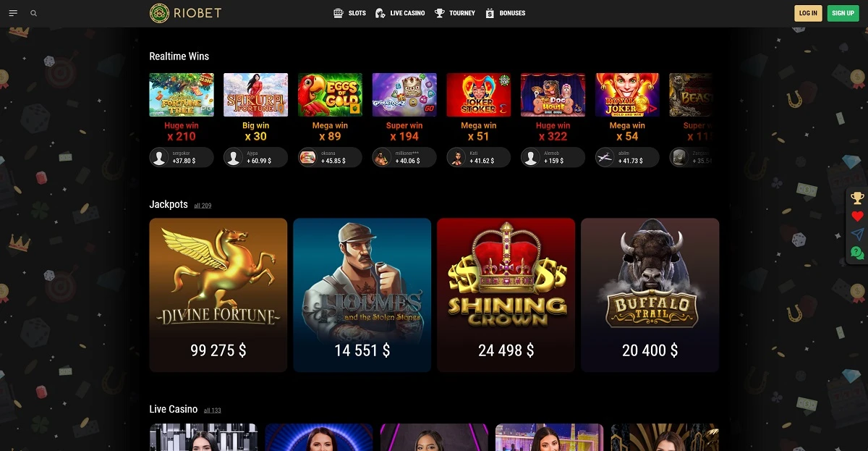The height and width of the screenshot is (451, 868).
Task: Open Buffalo Trail jackpot game
Action: point(650,295)
